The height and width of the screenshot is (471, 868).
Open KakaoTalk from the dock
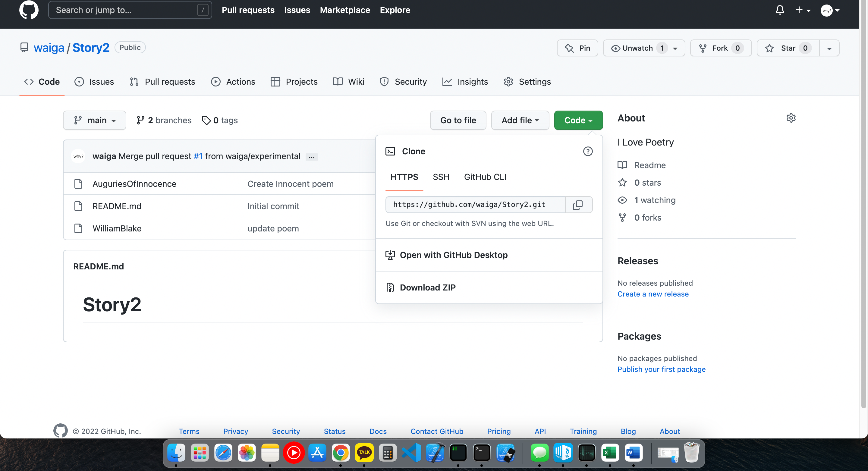pos(364,453)
